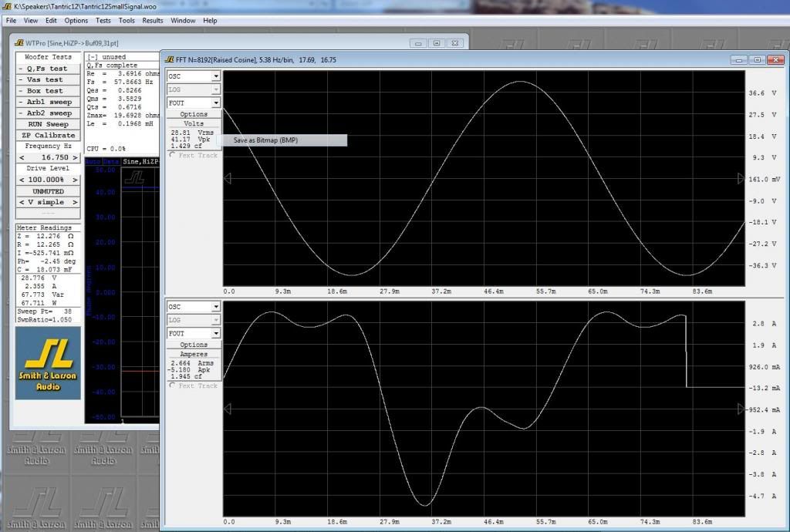Image resolution: width=790 pixels, height=532 pixels.
Task: Open the Edit menu
Action: (x=51, y=21)
